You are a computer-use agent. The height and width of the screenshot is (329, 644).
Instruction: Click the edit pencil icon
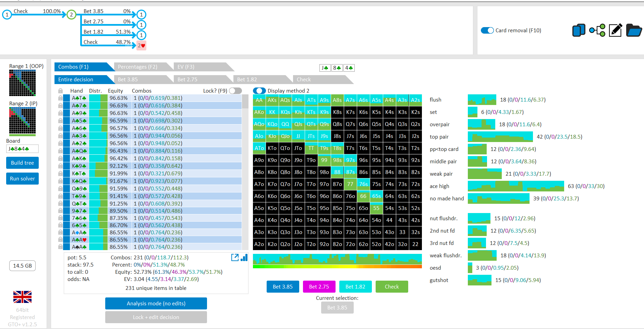[x=616, y=30]
